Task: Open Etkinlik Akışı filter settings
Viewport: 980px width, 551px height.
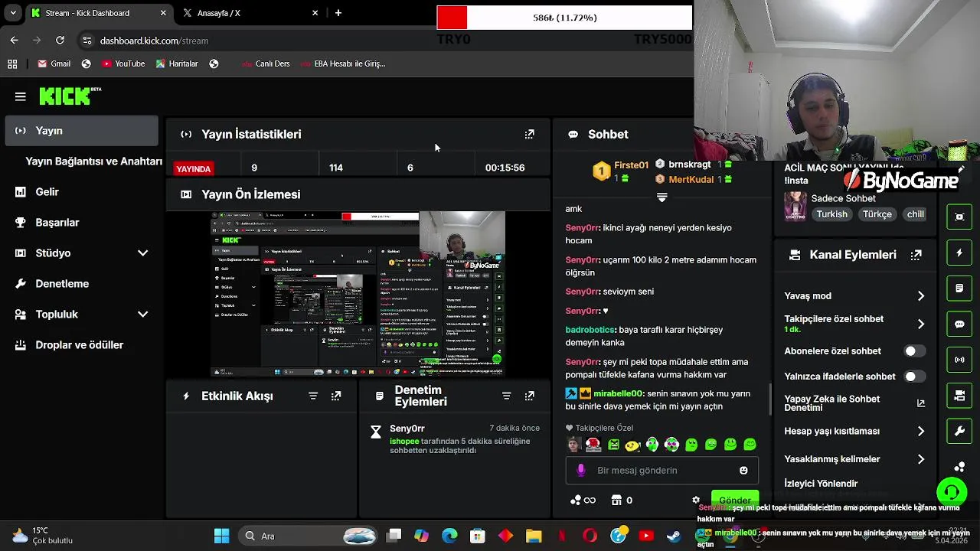Action: click(x=313, y=396)
